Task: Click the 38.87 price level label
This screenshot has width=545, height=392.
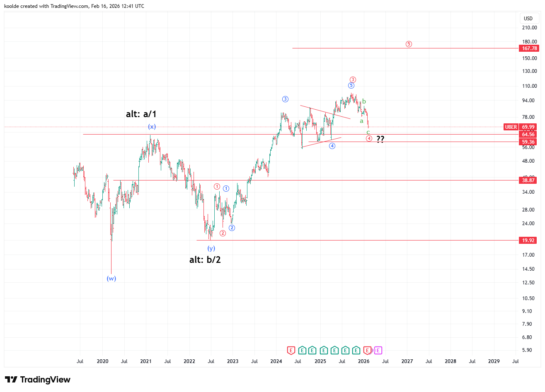Action: (x=528, y=180)
